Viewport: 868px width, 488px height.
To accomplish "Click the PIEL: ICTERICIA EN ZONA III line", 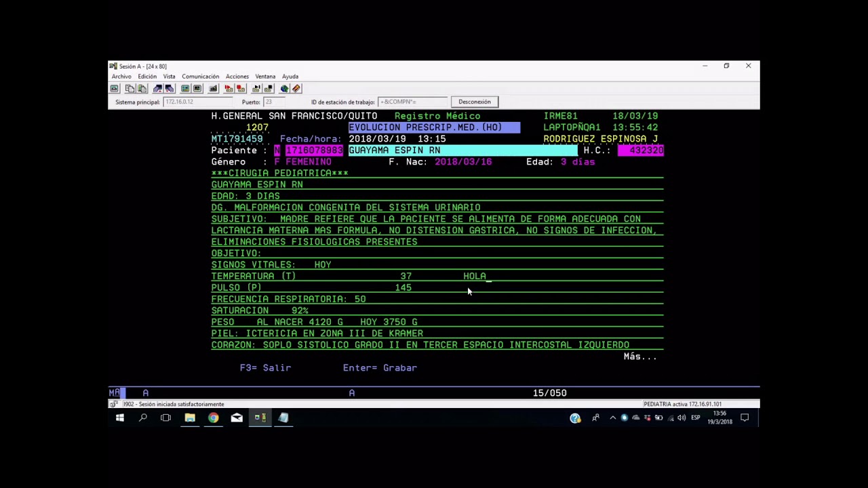I will (x=437, y=333).
